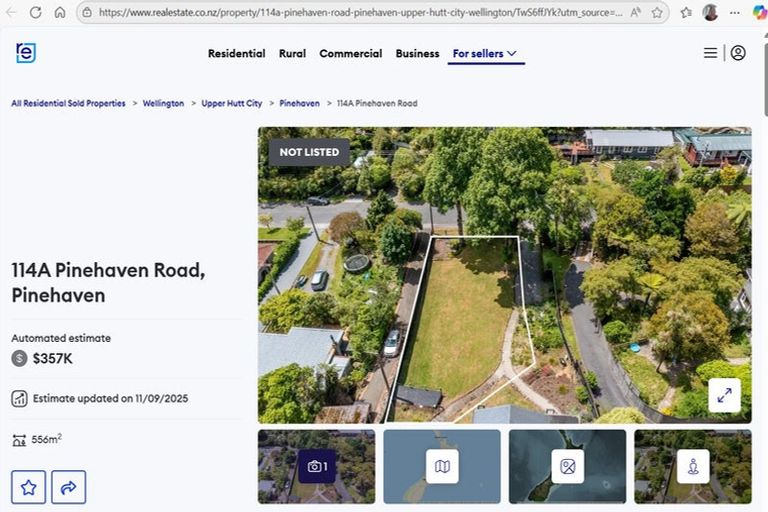
Task: Open browser profile avatar
Action: (x=710, y=13)
